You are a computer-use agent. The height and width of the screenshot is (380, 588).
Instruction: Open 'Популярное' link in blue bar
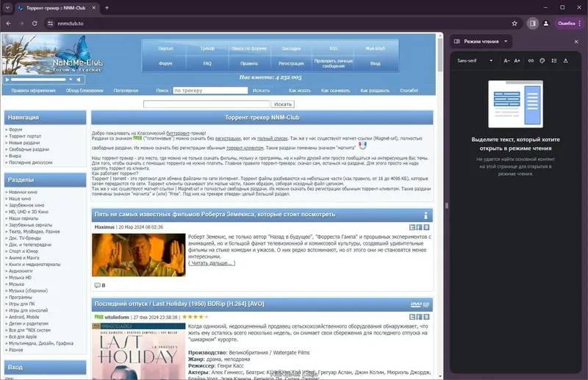click(x=126, y=90)
